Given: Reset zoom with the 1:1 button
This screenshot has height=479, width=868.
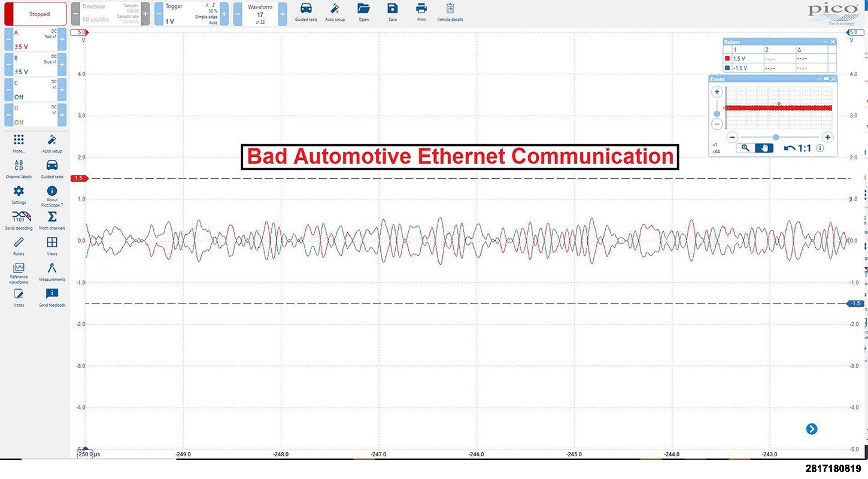Looking at the screenshot, I should pos(798,148).
